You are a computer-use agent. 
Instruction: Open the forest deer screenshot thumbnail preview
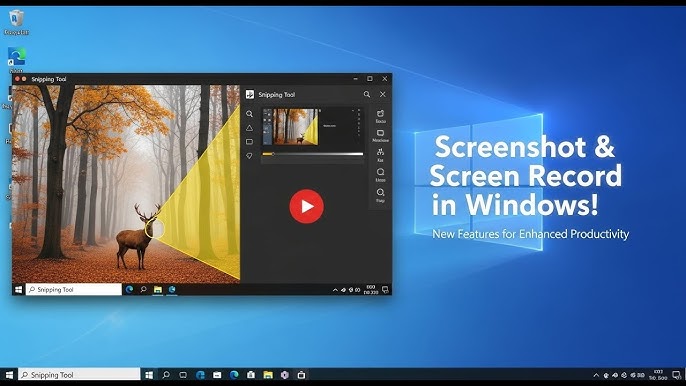coord(290,127)
